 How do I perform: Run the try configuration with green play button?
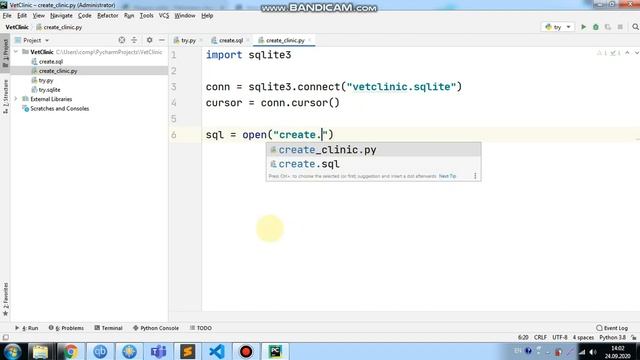pos(583,27)
